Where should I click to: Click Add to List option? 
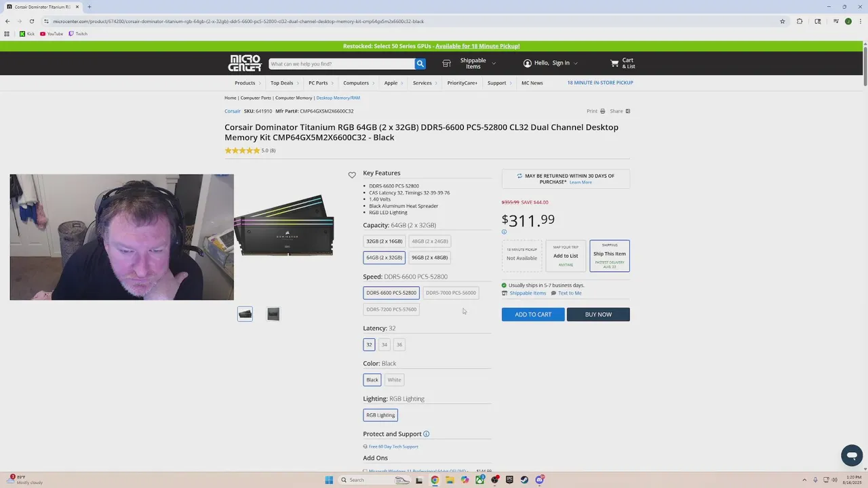click(566, 256)
